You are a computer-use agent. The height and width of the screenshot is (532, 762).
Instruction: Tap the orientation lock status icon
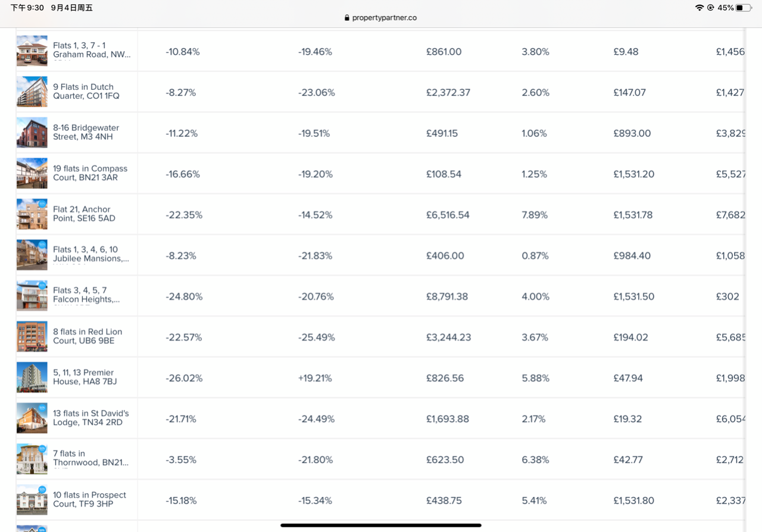[x=710, y=8]
